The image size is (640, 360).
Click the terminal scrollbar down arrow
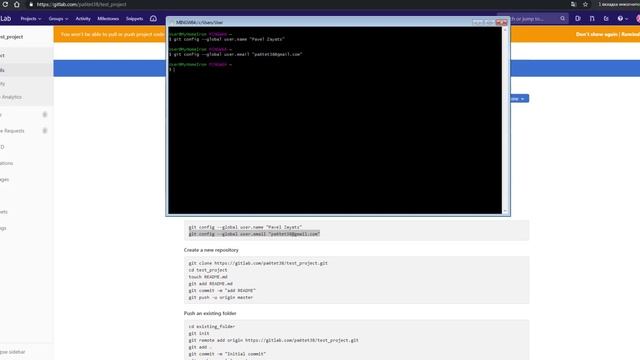coord(505,211)
